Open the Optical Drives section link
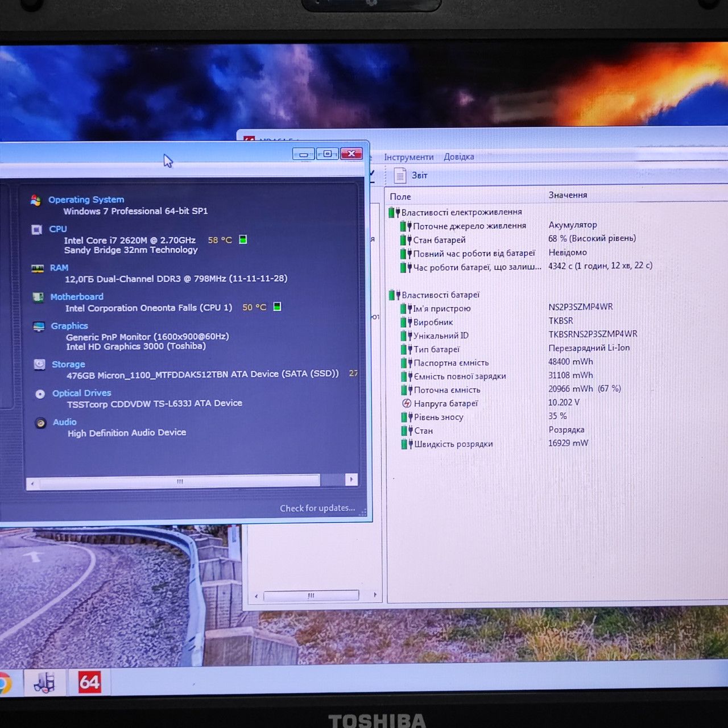Image resolution: width=728 pixels, height=728 pixels. click(x=82, y=393)
